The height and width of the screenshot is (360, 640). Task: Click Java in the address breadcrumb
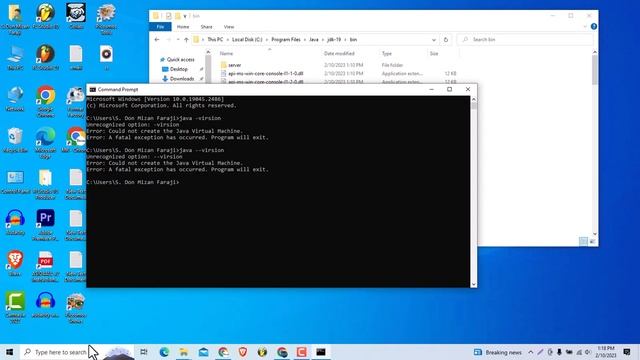click(x=313, y=40)
